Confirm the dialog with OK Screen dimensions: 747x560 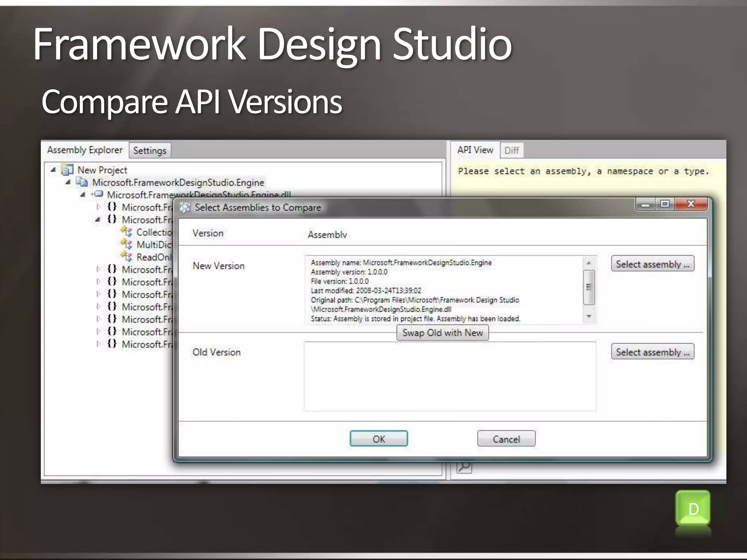tap(379, 439)
